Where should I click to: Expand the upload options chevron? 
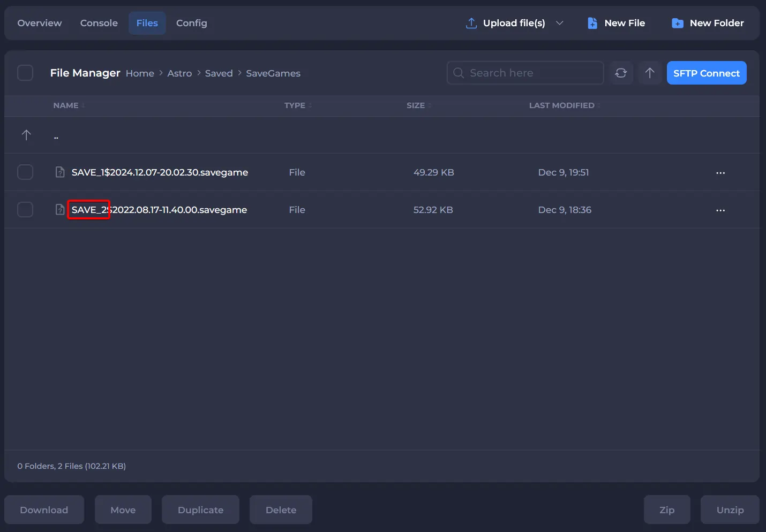tap(560, 23)
